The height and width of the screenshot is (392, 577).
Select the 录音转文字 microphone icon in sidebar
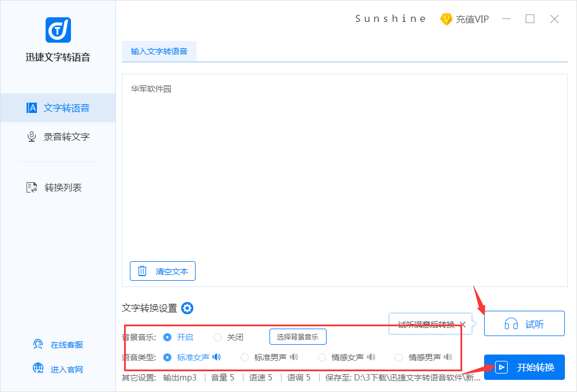[31, 137]
